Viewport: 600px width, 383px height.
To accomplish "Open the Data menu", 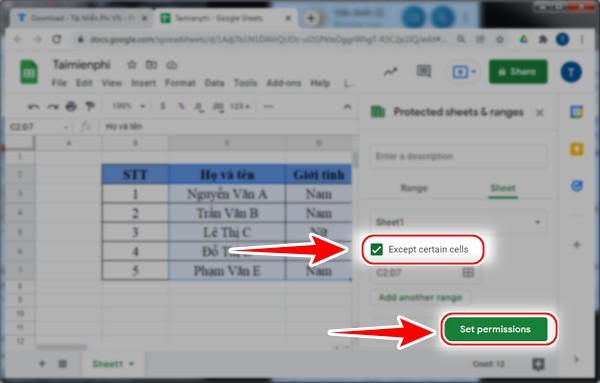I will click(x=214, y=83).
